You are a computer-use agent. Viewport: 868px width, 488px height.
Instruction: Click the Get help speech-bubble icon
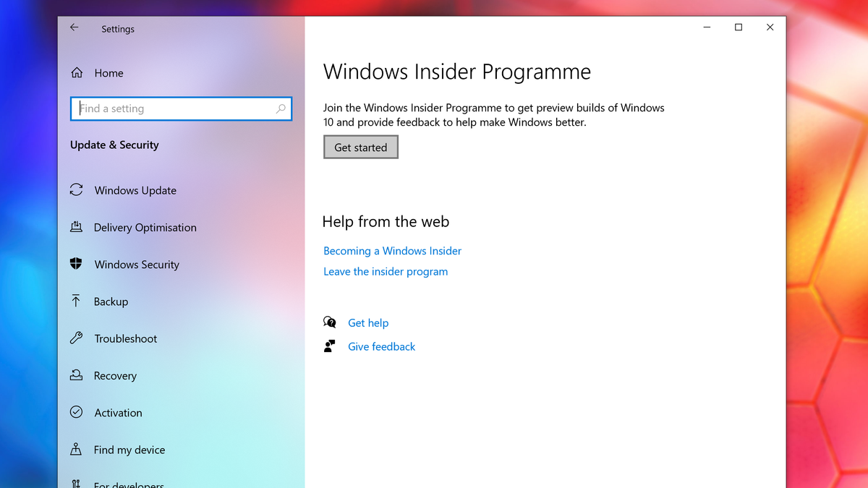click(x=330, y=322)
